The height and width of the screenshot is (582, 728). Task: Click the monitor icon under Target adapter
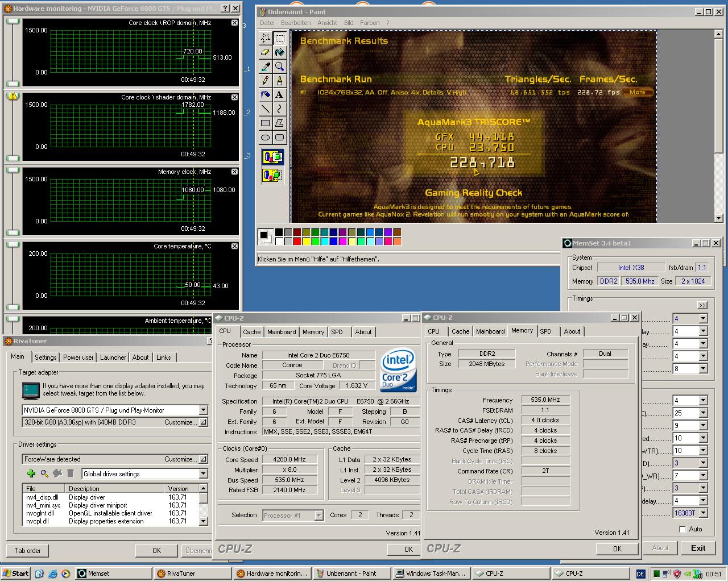(x=31, y=390)
